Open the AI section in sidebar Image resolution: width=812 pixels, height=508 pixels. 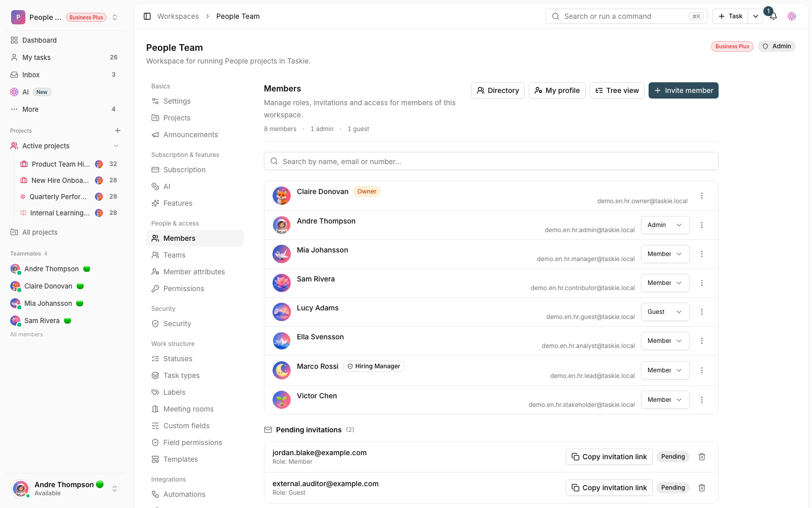click(65, 92)
